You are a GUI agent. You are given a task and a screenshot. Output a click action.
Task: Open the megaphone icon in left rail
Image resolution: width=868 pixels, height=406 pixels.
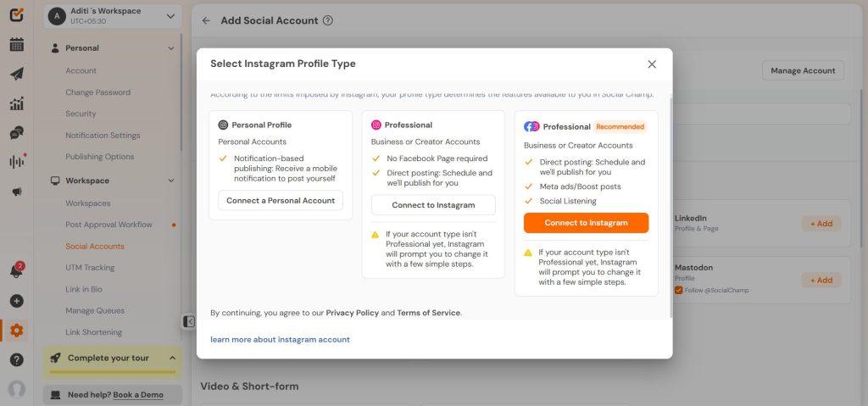(17, 192)
